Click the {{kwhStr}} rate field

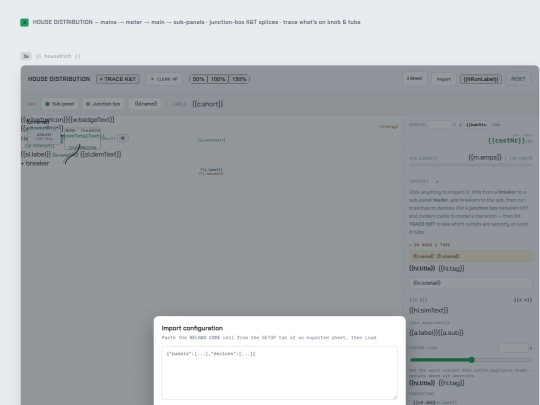(x=476, y=125)
